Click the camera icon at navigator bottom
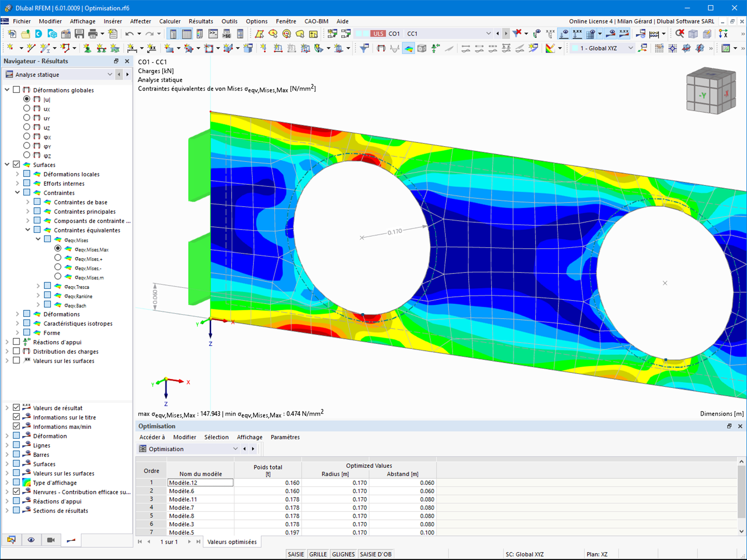Image resolution: width=747 pixels, height=560 pixels. 51,540
